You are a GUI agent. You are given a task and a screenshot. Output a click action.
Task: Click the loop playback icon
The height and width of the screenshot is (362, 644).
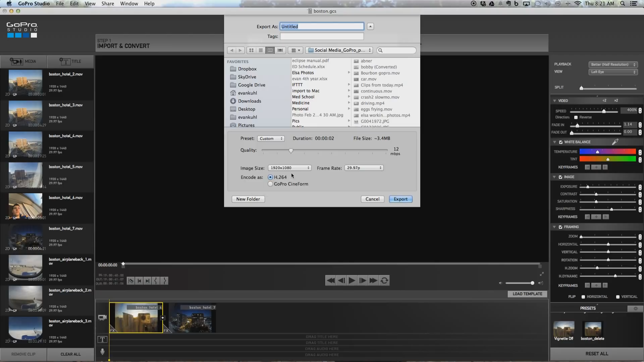[384, 281]
